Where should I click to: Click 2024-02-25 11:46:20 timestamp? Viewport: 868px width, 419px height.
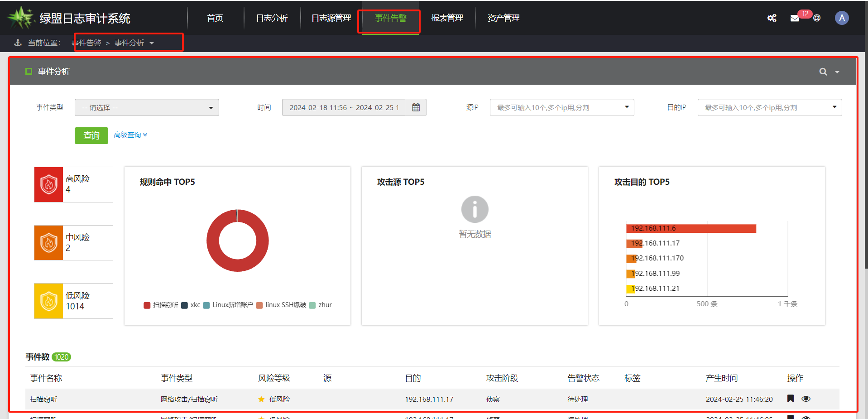739,400
